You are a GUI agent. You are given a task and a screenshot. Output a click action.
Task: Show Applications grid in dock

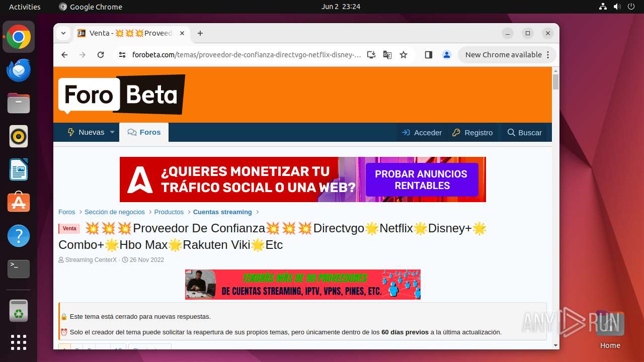point(19,342)
